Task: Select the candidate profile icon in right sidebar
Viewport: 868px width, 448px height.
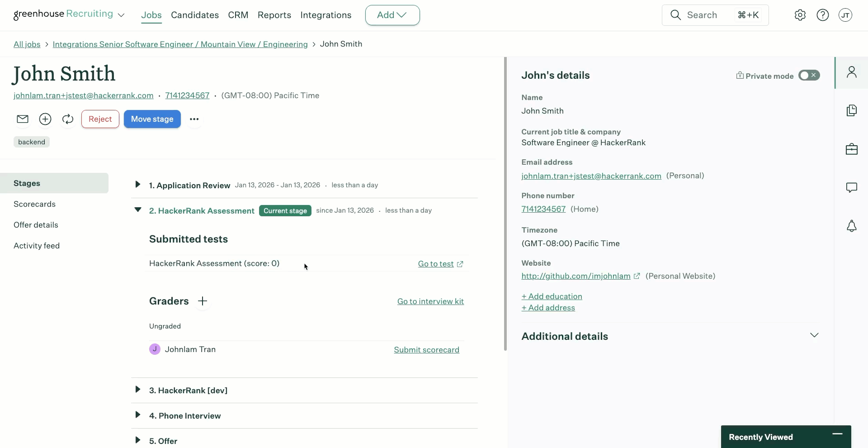Action: 852,72
